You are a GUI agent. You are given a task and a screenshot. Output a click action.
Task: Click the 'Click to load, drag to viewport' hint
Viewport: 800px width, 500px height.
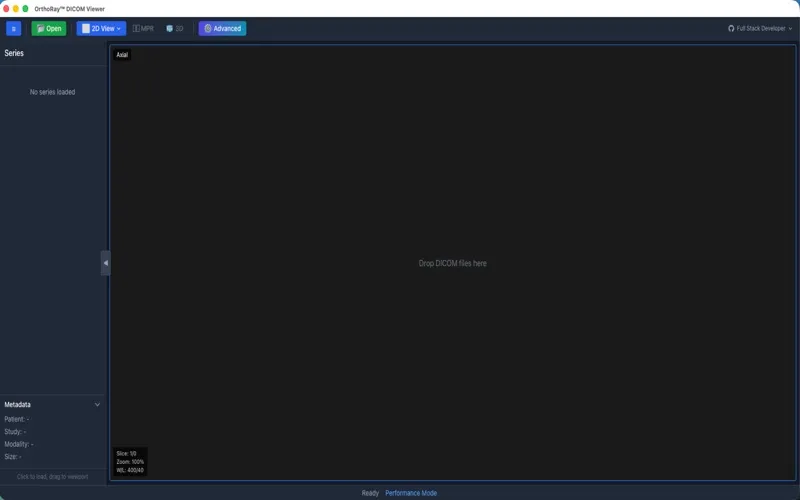(53, 477)
